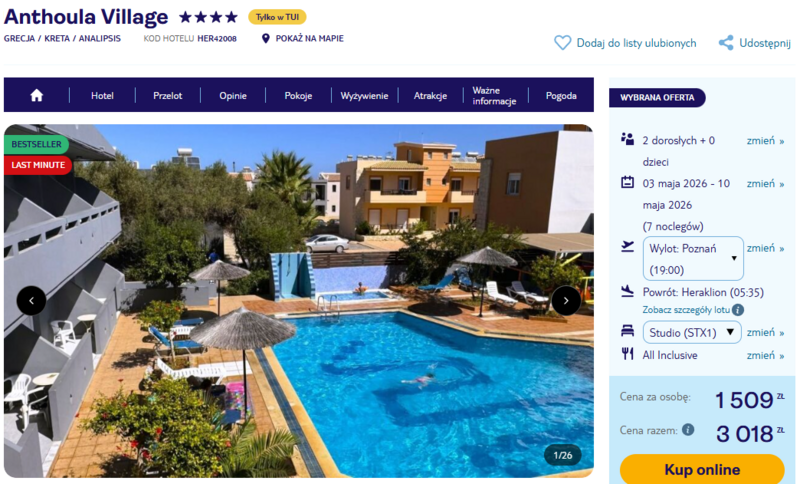Click the 1/26 photo counter
The height and width of the screenshot is (484, 800).
pos(562,455)
